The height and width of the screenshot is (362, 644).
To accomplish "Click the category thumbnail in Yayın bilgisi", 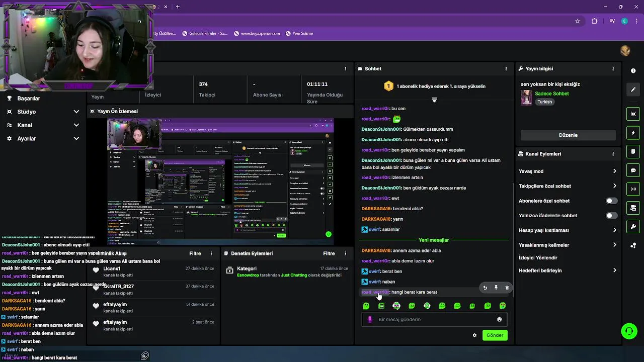I will pos(526,98).
